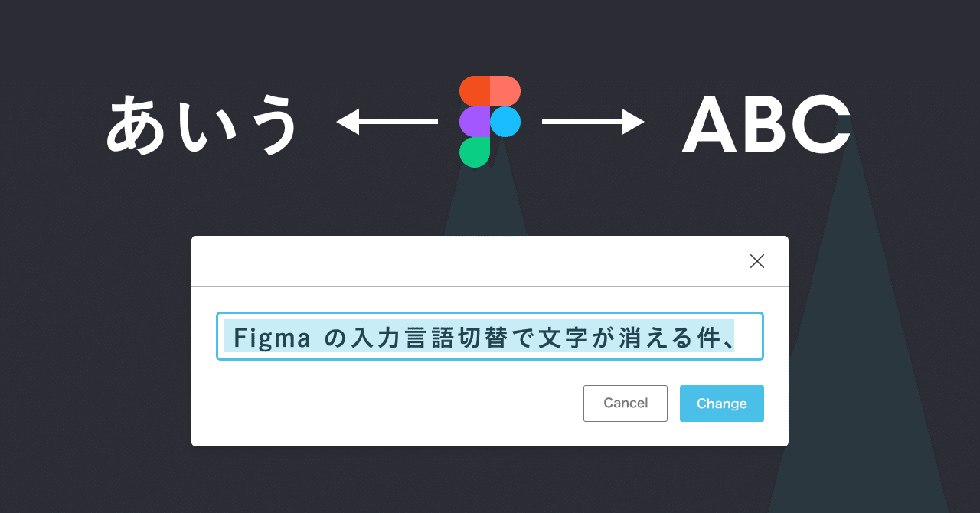This screenshot has width=980, height=513.
Task: Click the green bottom circle of the Figma logo
Action: tap(475, 152)
